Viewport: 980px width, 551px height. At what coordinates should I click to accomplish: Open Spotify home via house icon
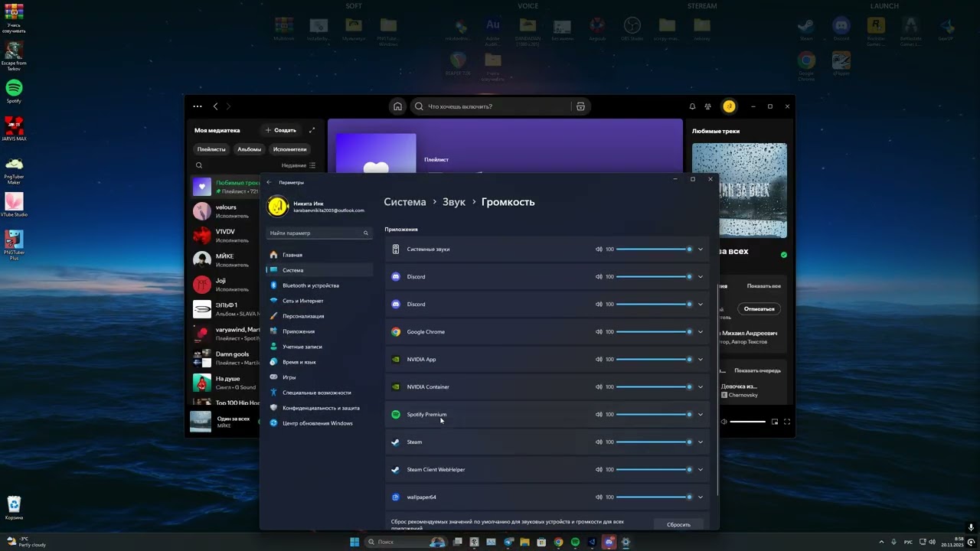[x=397, y=106]
